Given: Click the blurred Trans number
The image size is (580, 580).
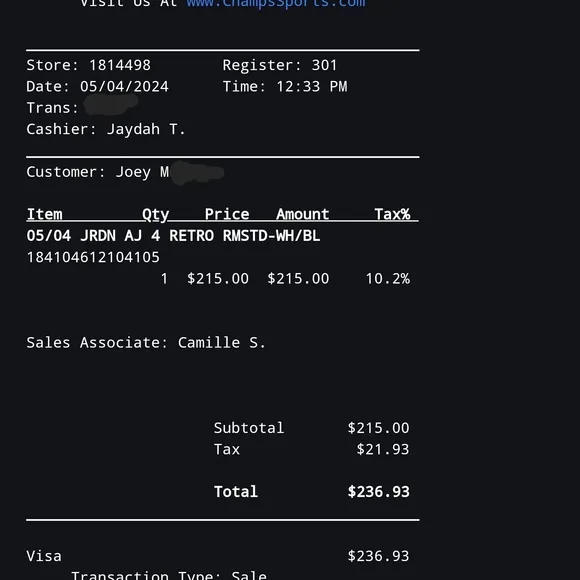Looking at the screenshot, I should 111,104.
